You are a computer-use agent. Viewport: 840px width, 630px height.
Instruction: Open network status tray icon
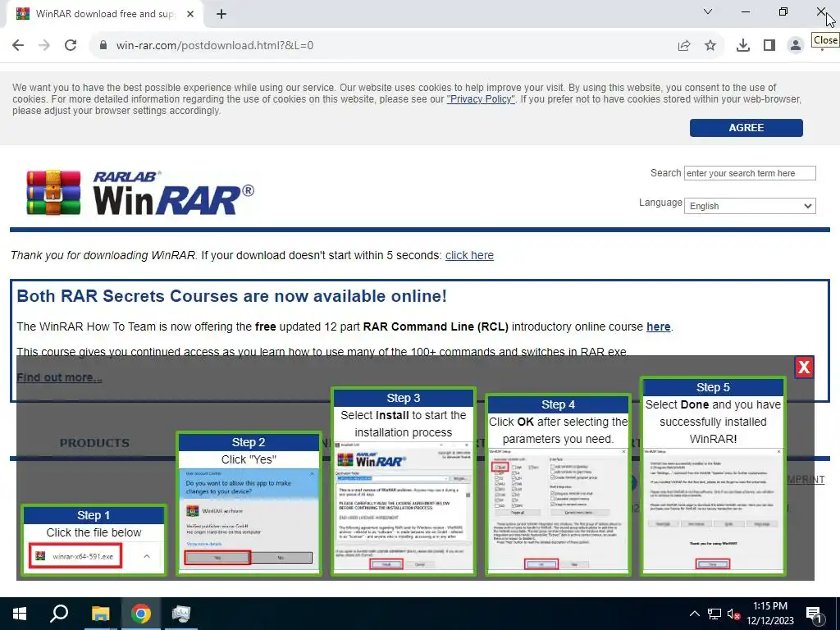point(714,614)
